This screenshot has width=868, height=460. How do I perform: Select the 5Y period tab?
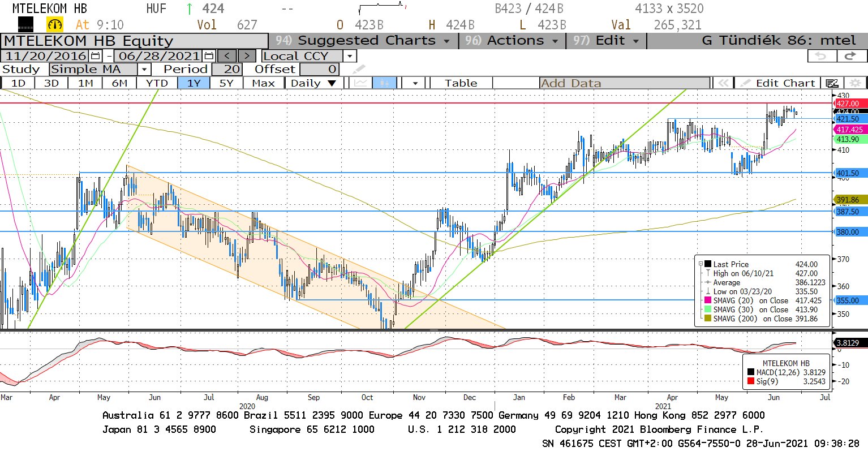coord(226,83)
